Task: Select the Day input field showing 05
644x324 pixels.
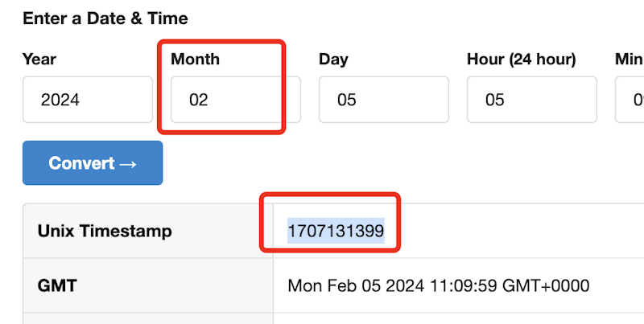Action: click(383, 100)
